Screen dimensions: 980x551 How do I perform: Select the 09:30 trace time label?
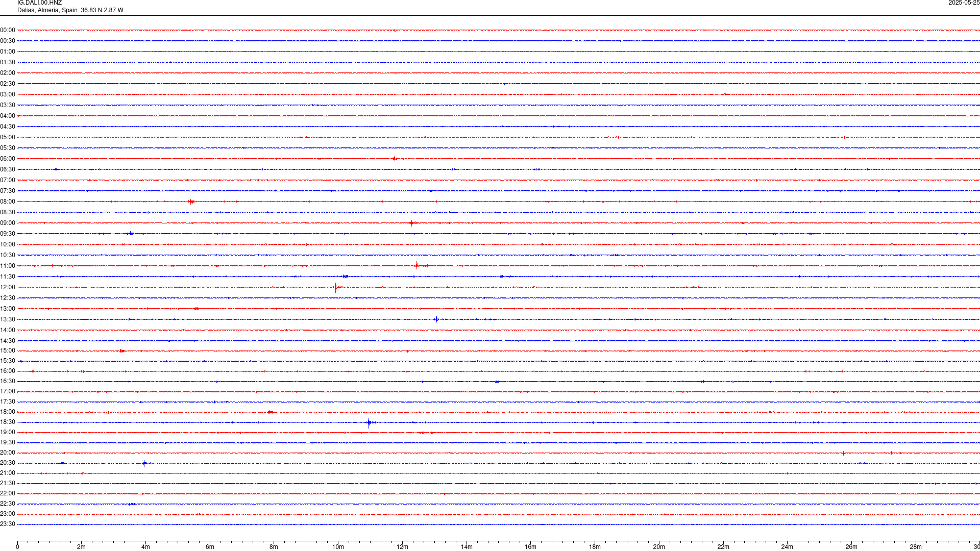(x=8, y=234)
